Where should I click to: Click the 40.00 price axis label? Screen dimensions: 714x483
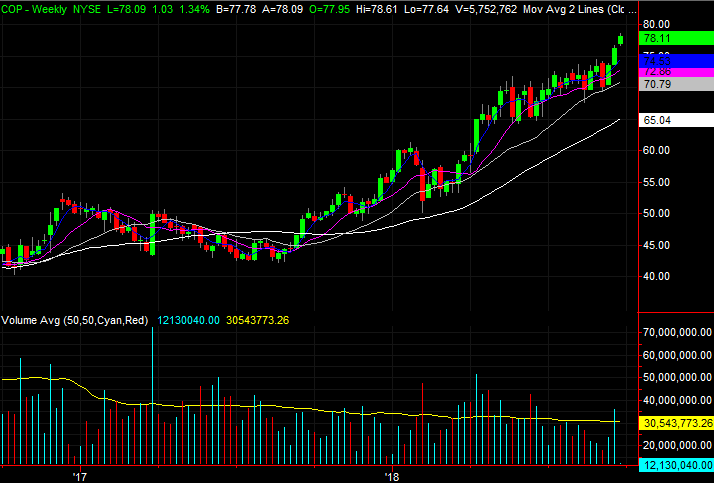click(657, 276)
